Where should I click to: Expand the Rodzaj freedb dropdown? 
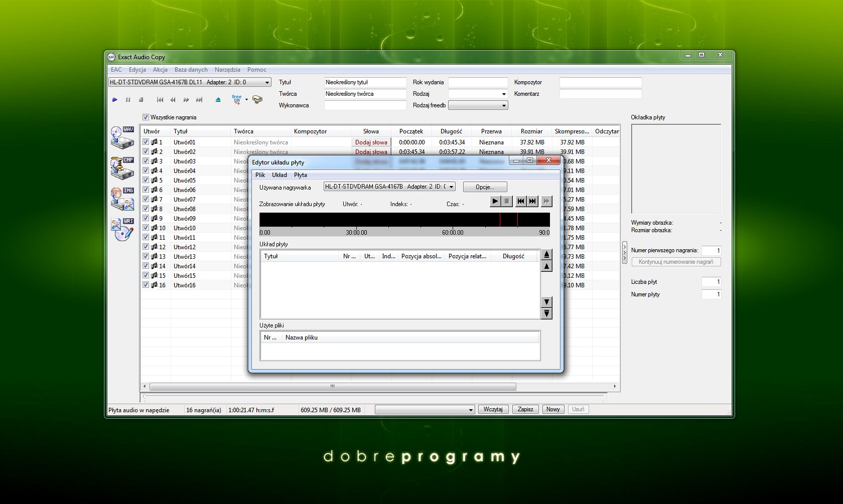pyautogui.click(x=503, y=105)
